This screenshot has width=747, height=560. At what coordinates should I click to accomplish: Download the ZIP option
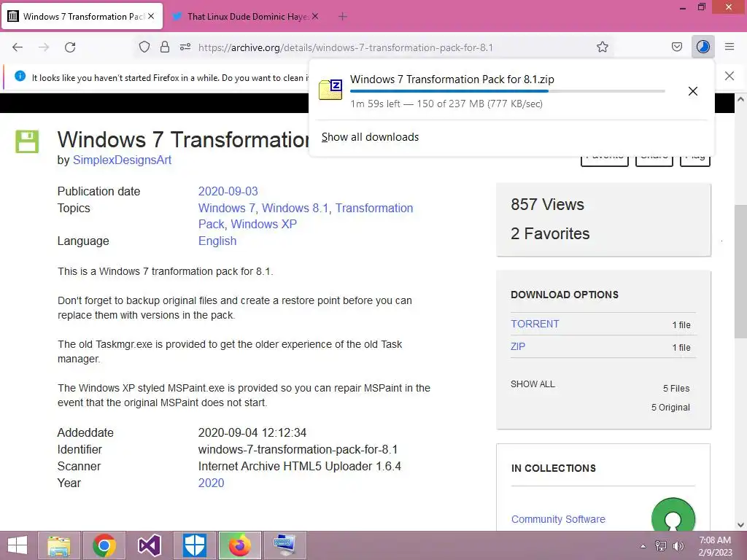point(518,346)
